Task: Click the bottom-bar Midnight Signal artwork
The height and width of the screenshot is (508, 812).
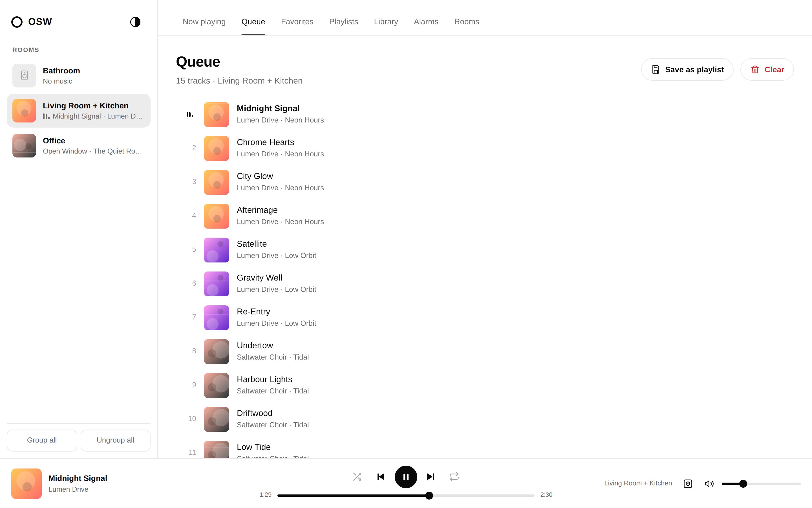Action: [27, 483]
